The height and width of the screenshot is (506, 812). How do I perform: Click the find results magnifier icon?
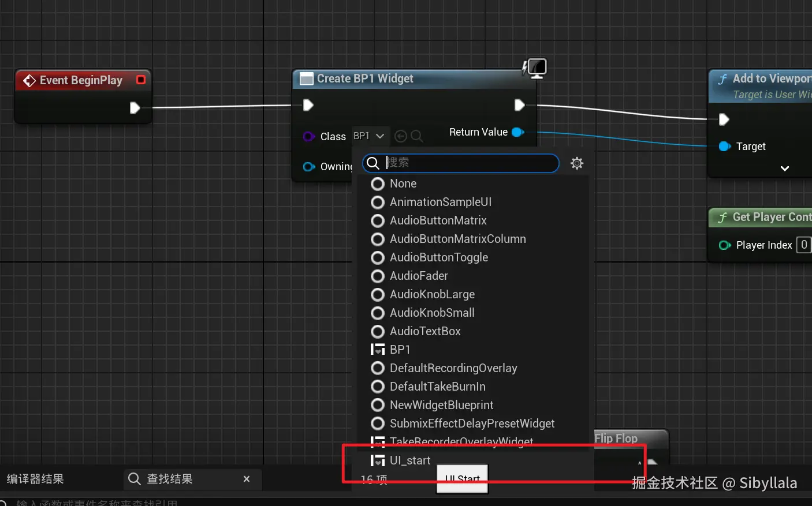[x=135, y=479]
